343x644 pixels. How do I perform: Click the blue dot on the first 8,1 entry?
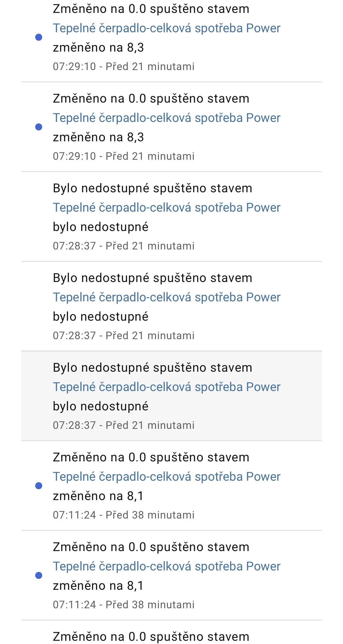(39, 486)
